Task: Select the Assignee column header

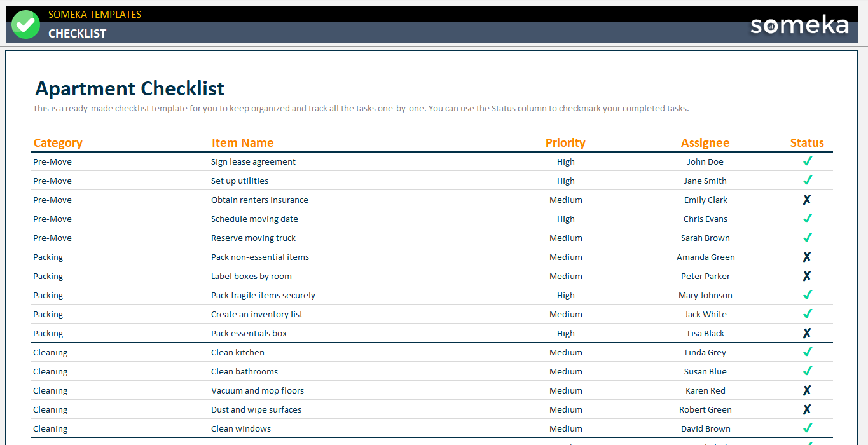Action: [x=705, y=143]
